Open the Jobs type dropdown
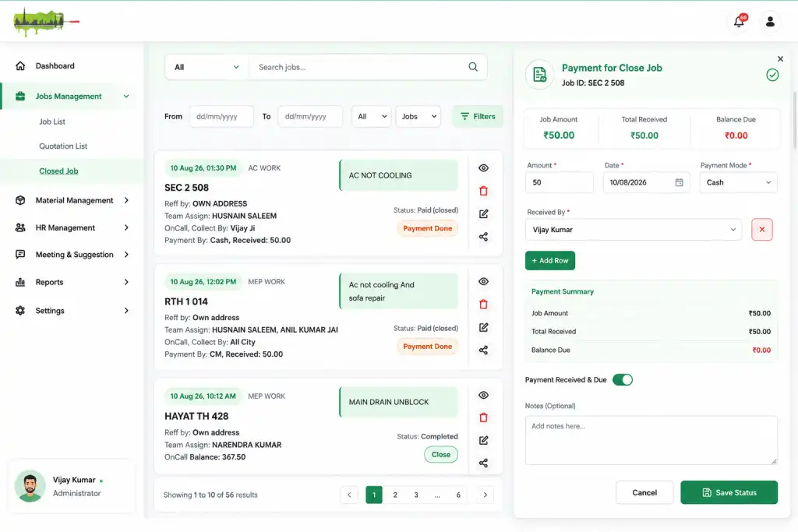 (x=418, y=117)
